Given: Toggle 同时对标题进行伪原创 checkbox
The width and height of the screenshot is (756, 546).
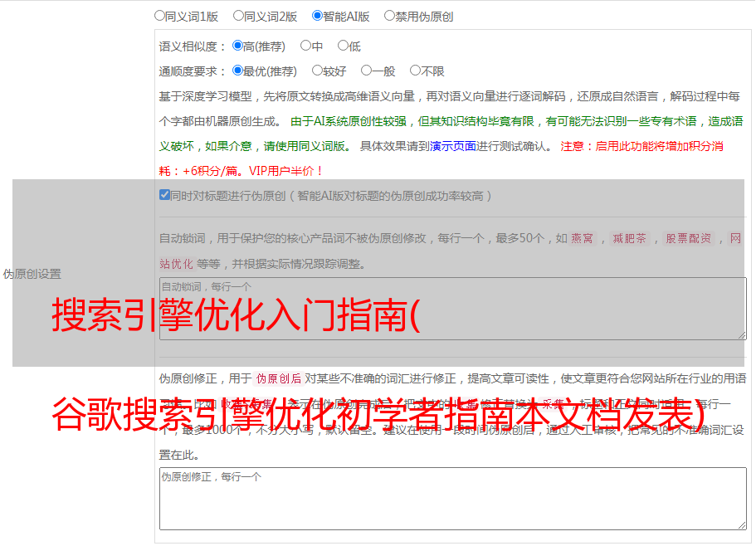Looking at the screenshot, I should pos(164,195).
